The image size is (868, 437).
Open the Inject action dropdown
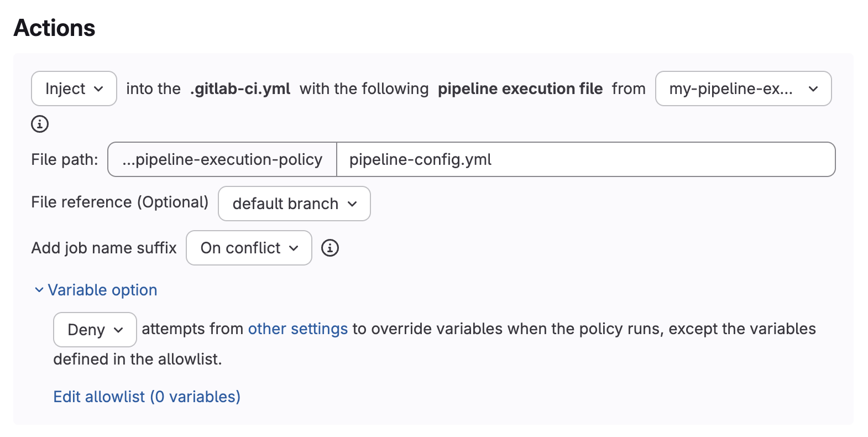point(74,89)
